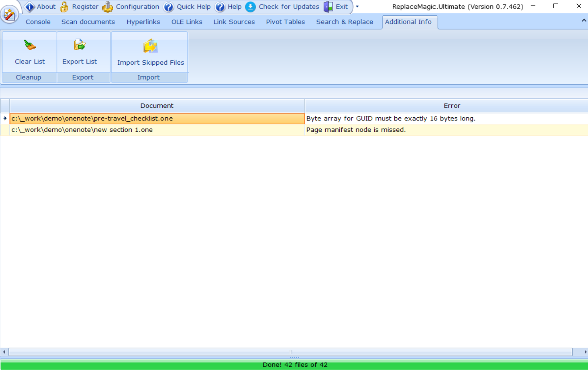Image resolution: width=588 pixels, height=370 pixels.
Task: Open the About info icon
Action: tap(30, 7)
